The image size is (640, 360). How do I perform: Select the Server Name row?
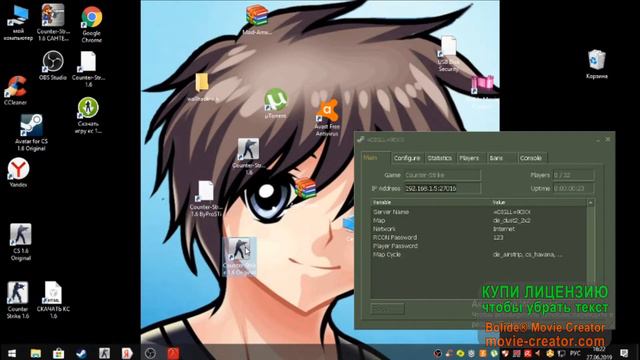[x=479, y=212]
